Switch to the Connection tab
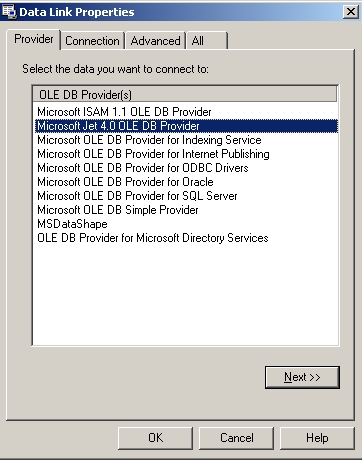Viewport: 362px width, 460px height. [x=92, y=41]
